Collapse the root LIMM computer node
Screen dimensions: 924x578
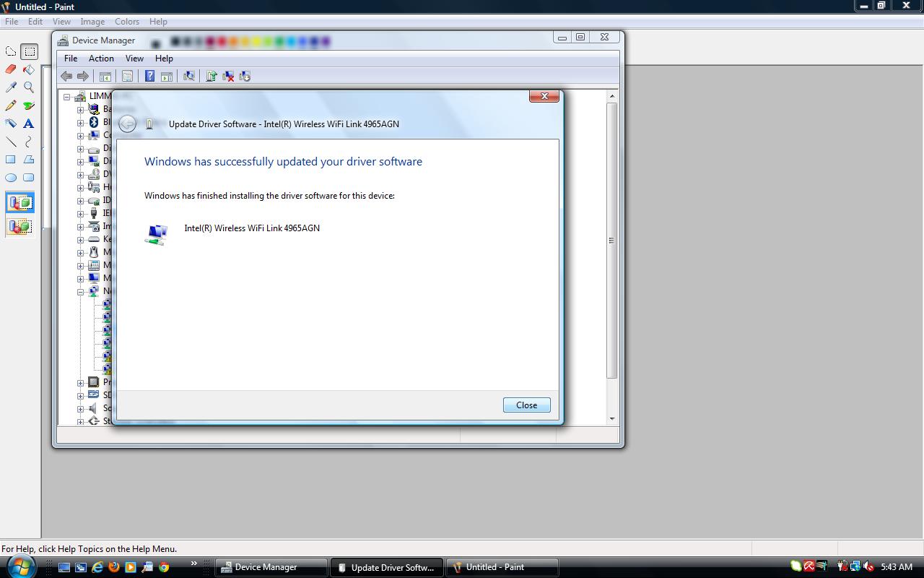(x=67, y=97)
